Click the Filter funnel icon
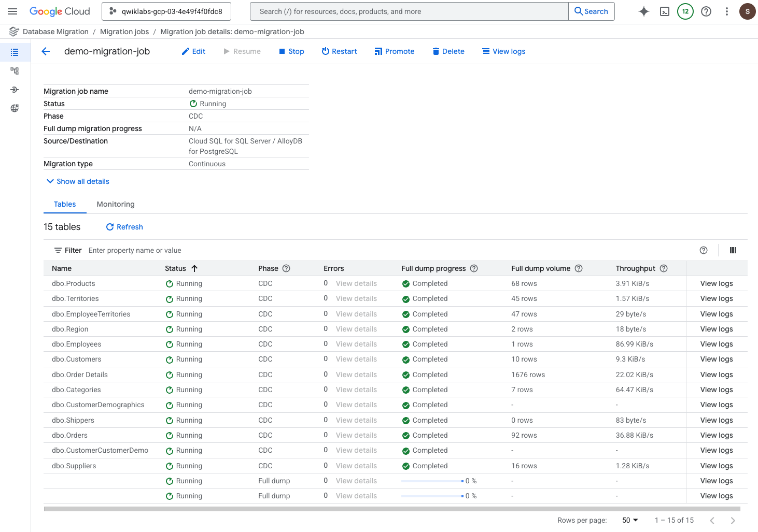Screen dimensions: 758x532 (58, 250)
